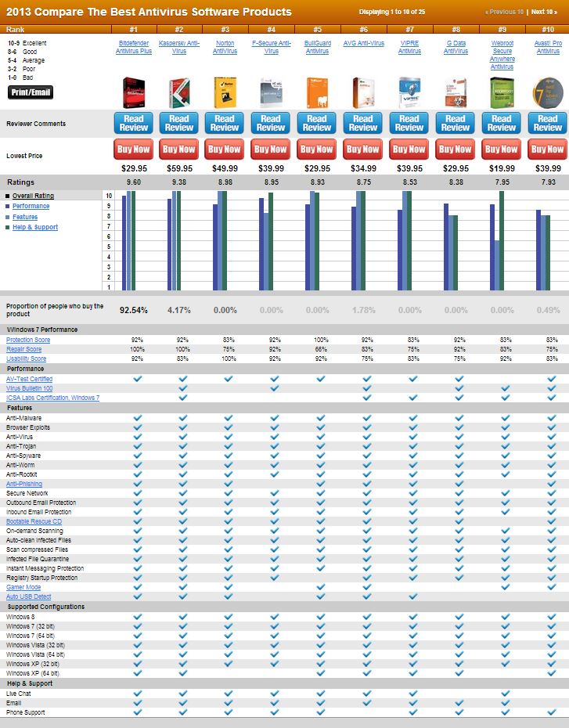
Task: Click the Norton AntiVirus box image
Action: pyautogui.click(x=225, y=92)
